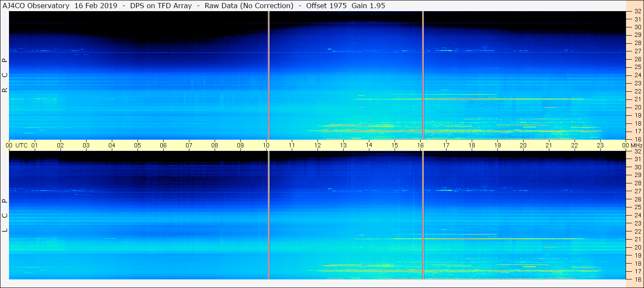Click hour label "07" on time axis
This screenshot has height=288, width=644.
point(189,145)
